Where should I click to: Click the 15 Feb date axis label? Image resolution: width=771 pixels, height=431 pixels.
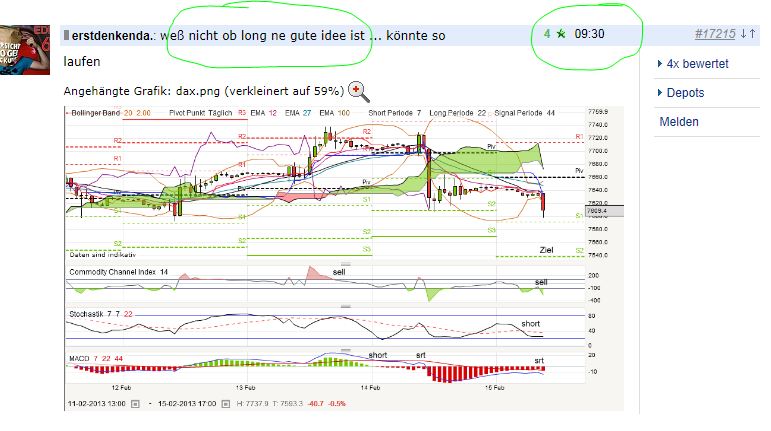[x=495, y=388]
